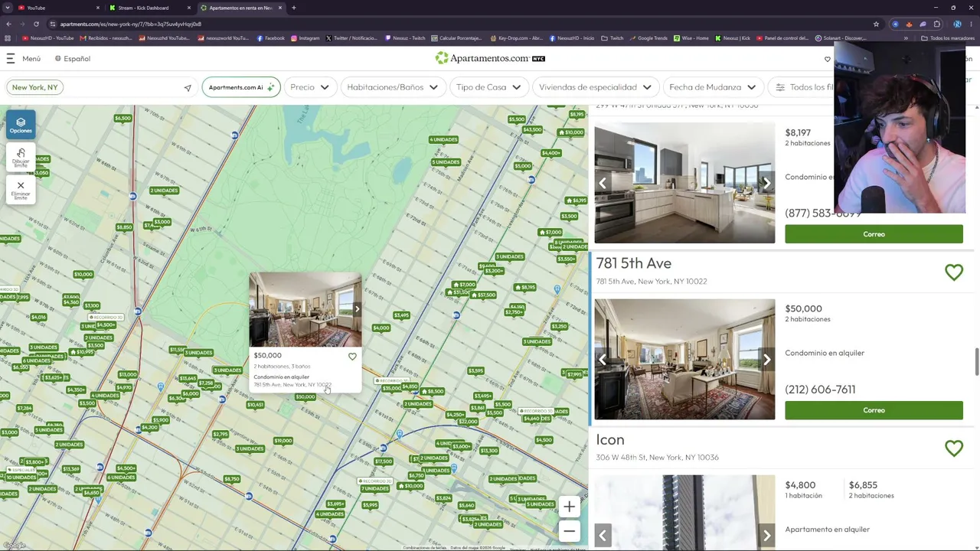Expand the Fecha de Mudanza dropdown

coord(712,87)
